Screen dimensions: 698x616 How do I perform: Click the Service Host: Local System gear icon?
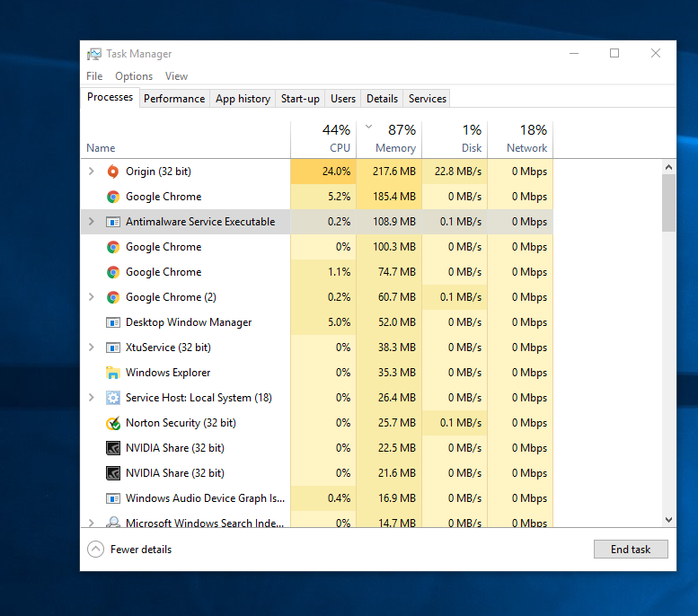(x=113, y=398)
